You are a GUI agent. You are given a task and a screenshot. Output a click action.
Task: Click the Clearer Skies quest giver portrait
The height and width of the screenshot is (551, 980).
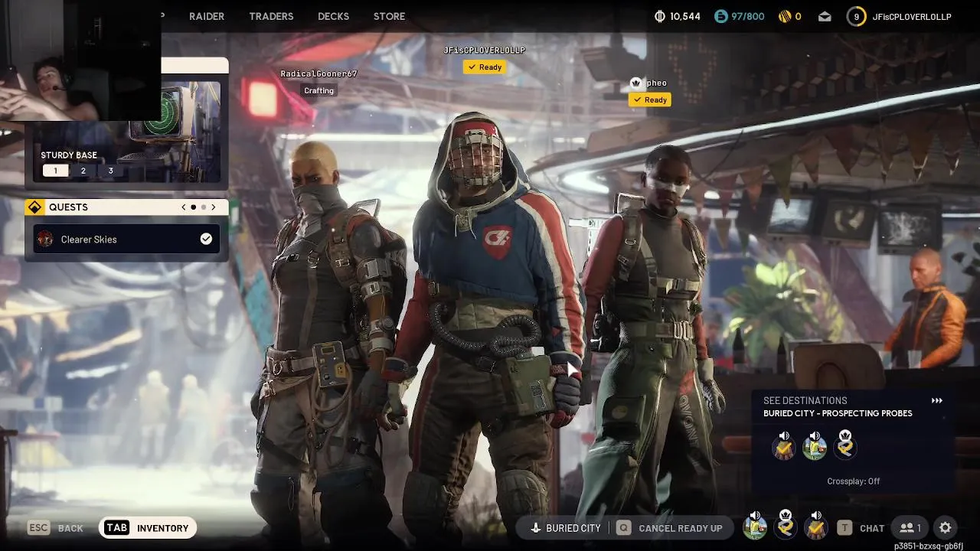tap(46, 240)
